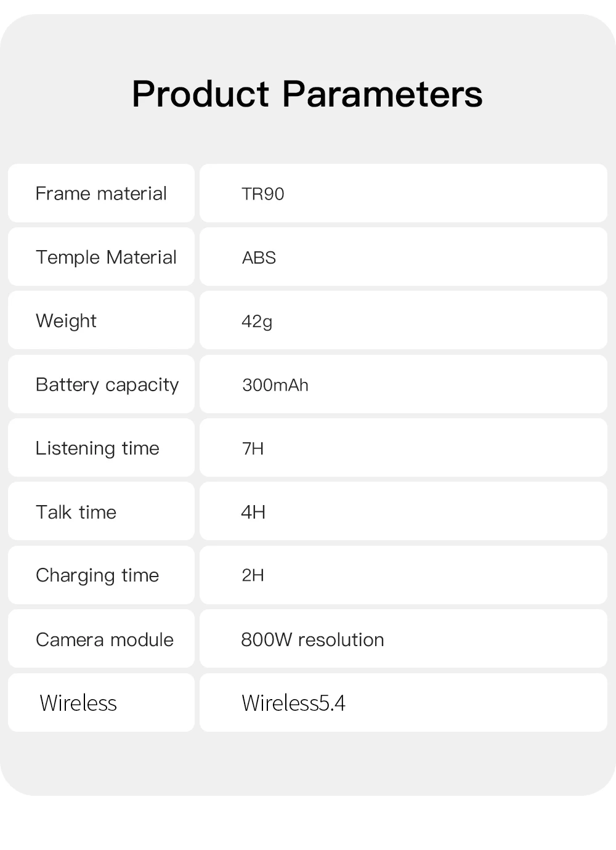Click the 7H listening value
This screenshot has height=850, width=616.
tap(253, 448)
